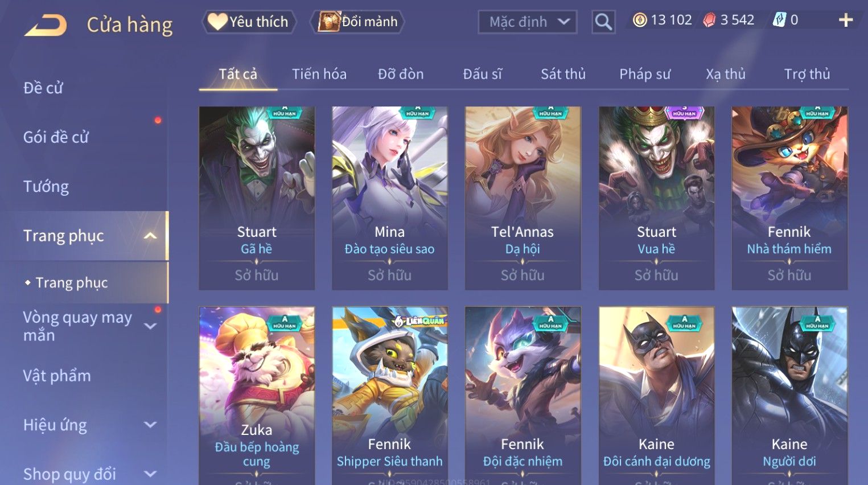Select the Stuart Vua hề skin card
This screenshot has height=485, width=868.
click(656, 198)
